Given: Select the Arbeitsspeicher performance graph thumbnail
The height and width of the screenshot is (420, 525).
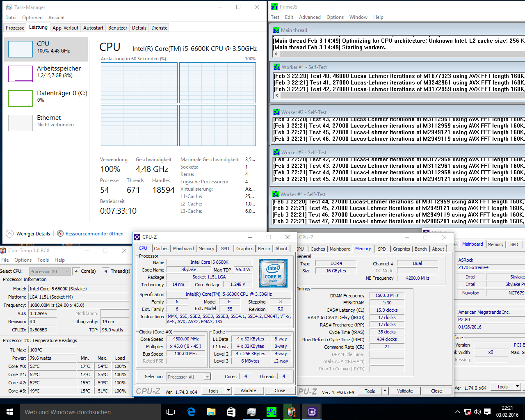Looking at the screenshot, I should [21, 74].
